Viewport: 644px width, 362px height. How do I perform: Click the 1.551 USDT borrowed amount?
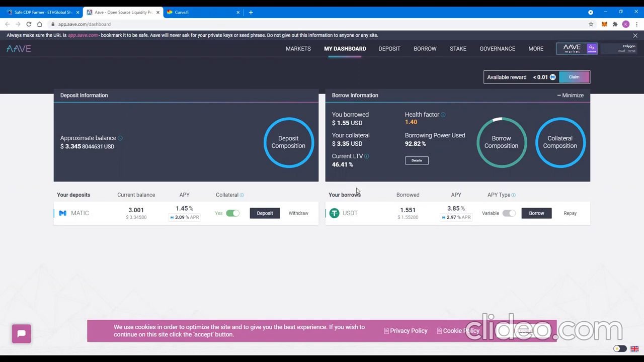(x=408, y=210)
